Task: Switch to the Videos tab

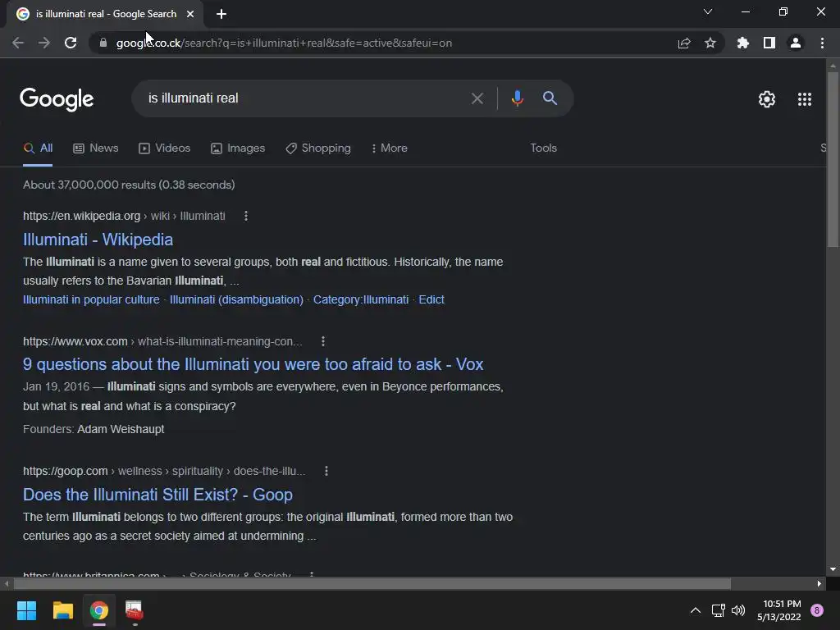Action: click(164, 148)
